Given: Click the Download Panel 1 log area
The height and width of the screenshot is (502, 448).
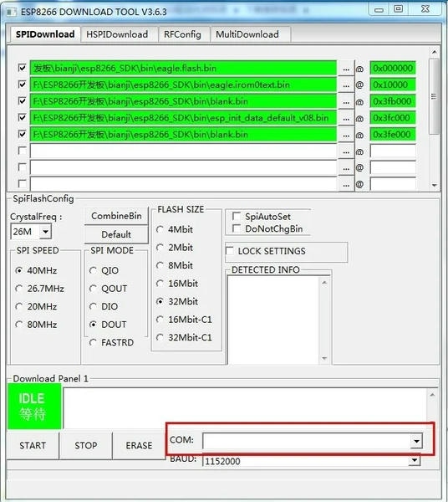Looking at the screenshot, I should pyautogui.click(x=246, y=408).
